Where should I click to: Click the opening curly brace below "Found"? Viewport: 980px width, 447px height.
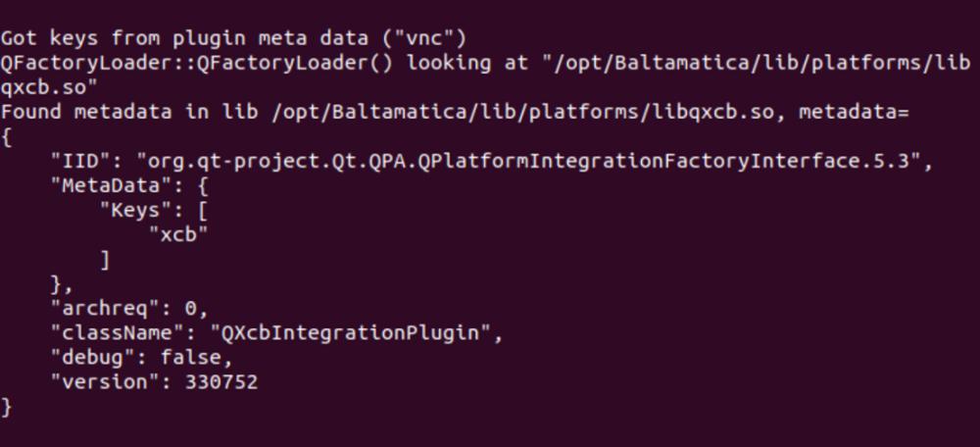(x=7, y=137)
